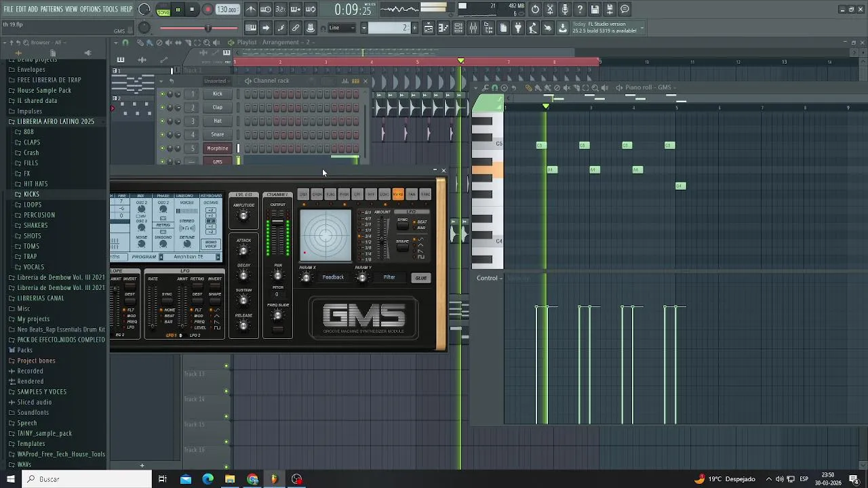Click Channel rack graph editor icon
This screenshot has height=488, width=868.
345,81
